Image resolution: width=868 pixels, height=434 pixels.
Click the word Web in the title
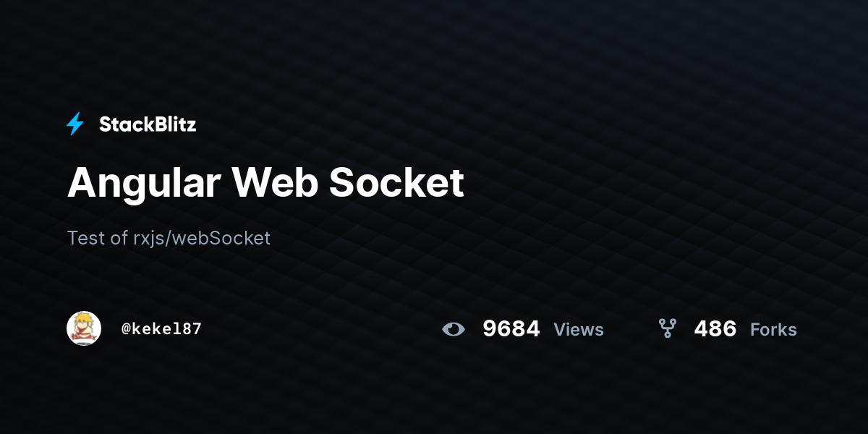point(275,182)
